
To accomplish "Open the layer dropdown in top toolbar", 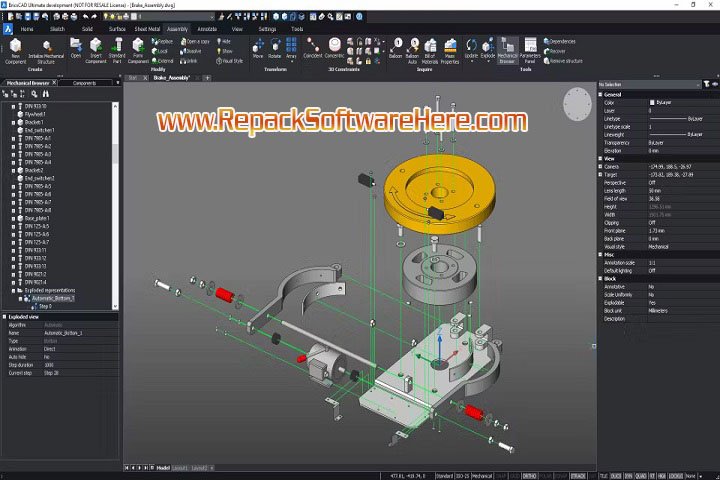I will coord(212,17).
